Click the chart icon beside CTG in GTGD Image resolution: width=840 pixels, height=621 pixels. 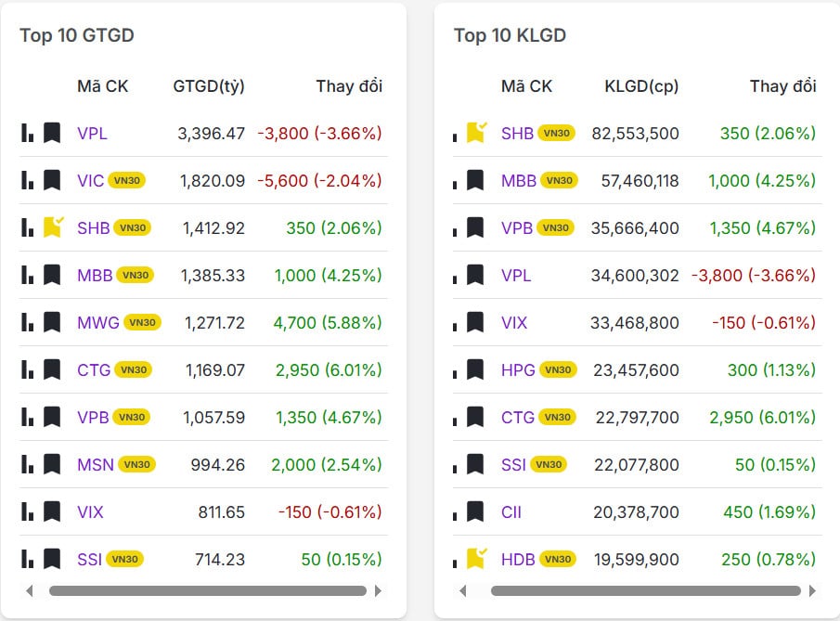(x=26, y=369)
